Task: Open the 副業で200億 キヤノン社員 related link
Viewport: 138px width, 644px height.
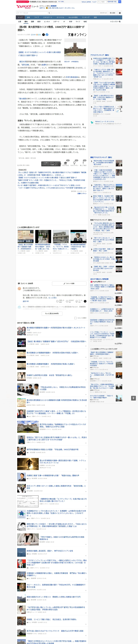Action: tap(51, 181)
